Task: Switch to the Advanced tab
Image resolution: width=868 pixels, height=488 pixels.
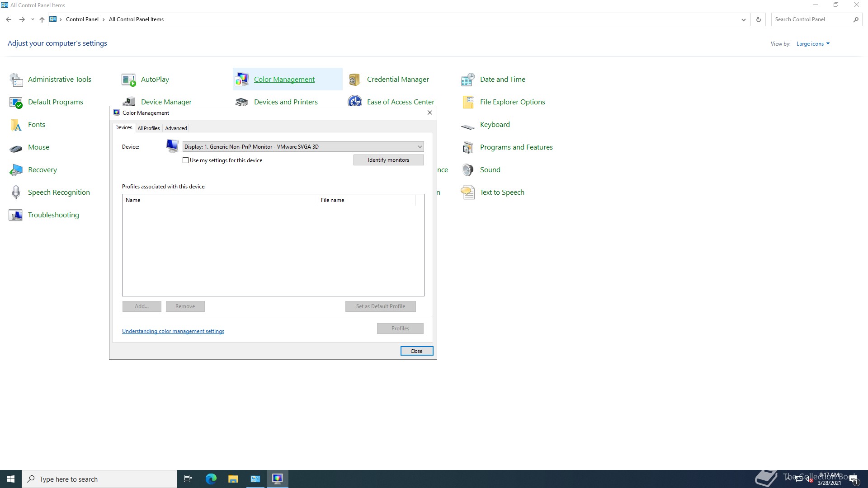Action: click(176, 128)
